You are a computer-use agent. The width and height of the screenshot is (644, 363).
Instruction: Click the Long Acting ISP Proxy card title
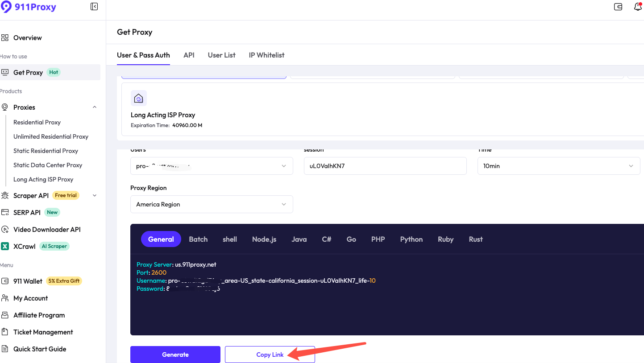point(163,115)
